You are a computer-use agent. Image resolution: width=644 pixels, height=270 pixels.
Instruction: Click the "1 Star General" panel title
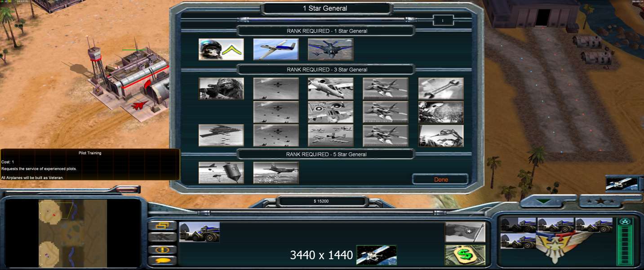pos(325,8)
